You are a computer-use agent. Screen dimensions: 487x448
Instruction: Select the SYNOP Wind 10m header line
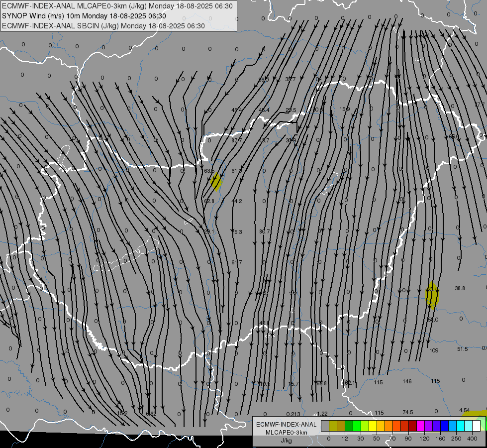click(84, 16)
